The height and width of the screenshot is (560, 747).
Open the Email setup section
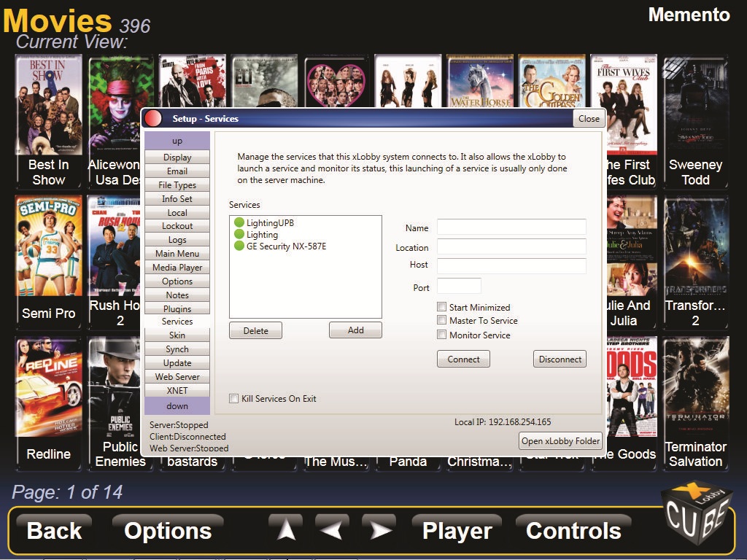[177, 171]
